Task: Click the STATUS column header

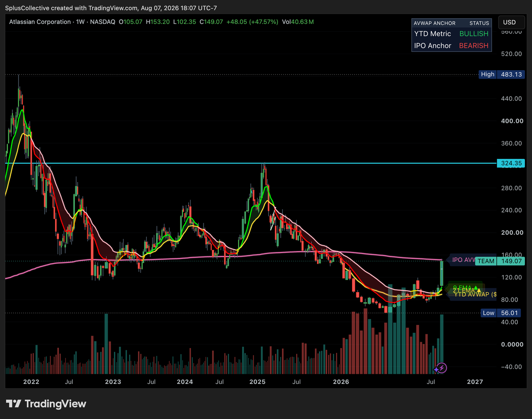Action: tap(479, 23)
